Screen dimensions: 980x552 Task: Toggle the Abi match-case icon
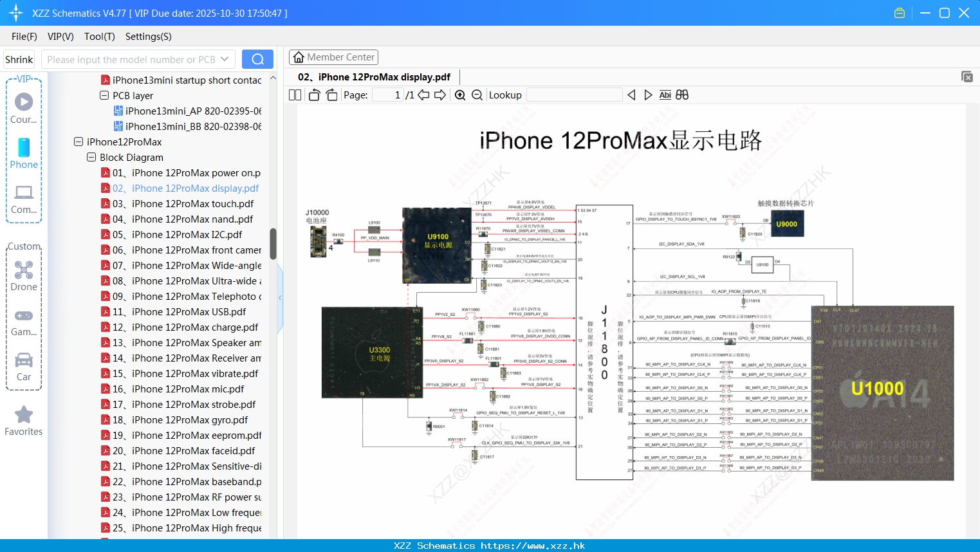(x=665, y=95)
